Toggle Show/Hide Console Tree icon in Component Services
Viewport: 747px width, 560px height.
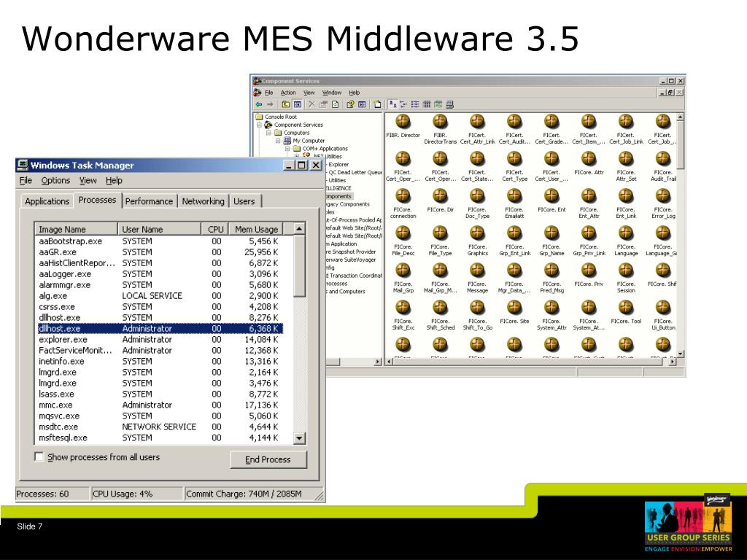(x=298, y=104)
